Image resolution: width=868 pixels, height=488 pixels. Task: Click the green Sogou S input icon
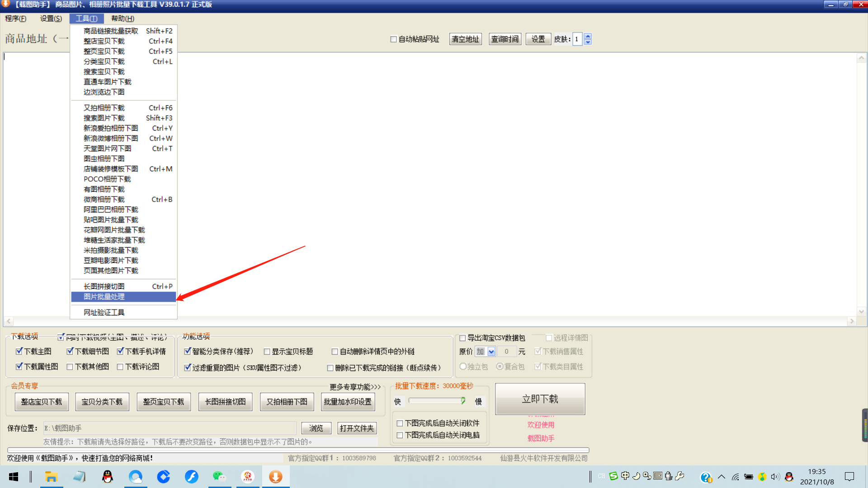pos(613,476)
